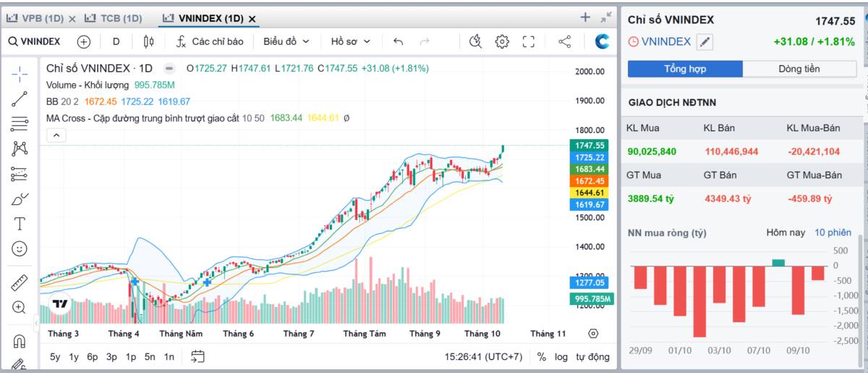Open the candlestick chart style selector
This screenshot has height=373, width=868.
pyautogui.click(x=148, y=42)
